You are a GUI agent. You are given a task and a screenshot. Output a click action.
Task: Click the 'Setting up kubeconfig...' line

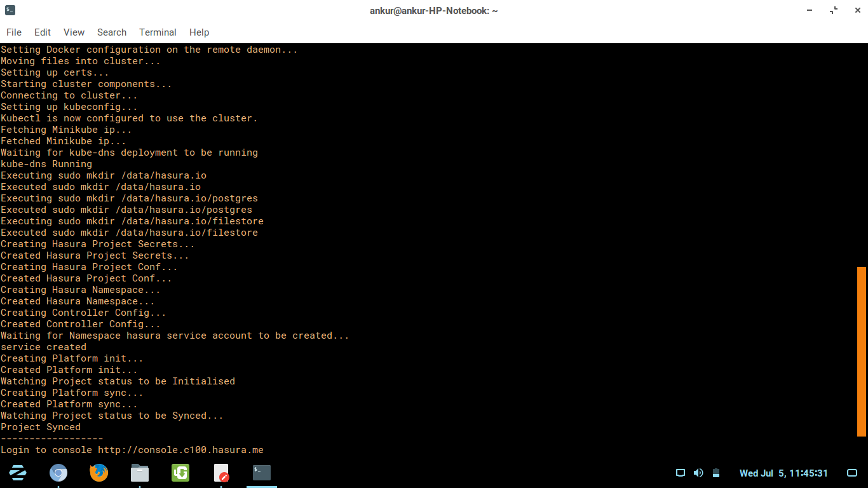(69, 107)
